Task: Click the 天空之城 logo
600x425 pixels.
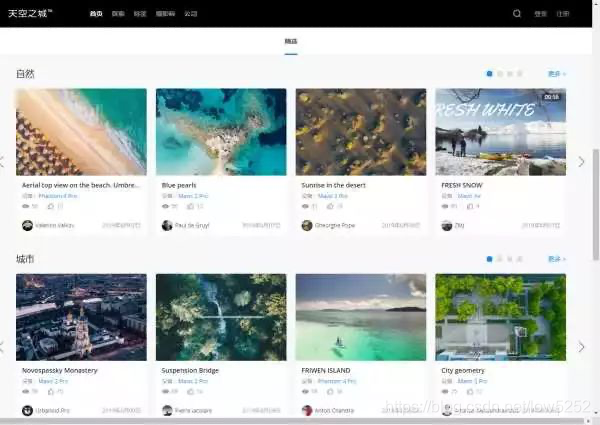Action: click(x=30, y=13)
